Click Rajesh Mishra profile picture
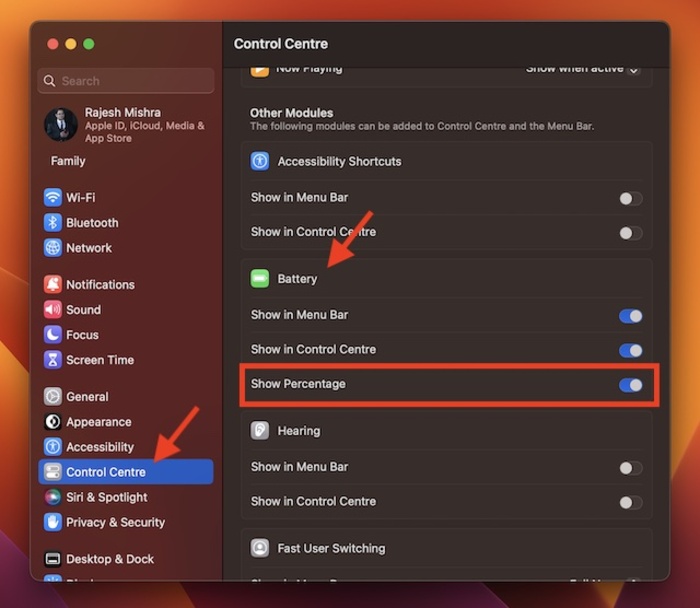 tap(61, 125)
